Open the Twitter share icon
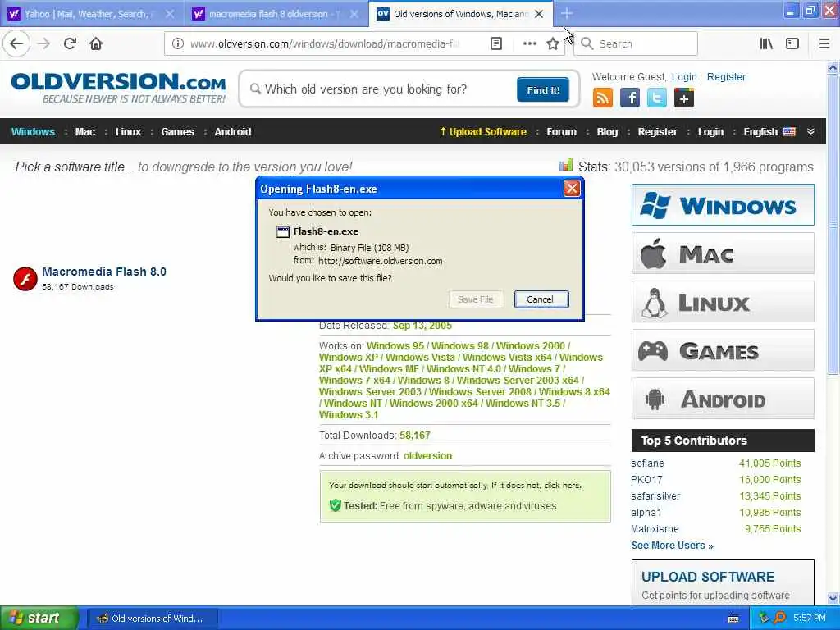This screenshot has height=630, width=840. [657, 98]
